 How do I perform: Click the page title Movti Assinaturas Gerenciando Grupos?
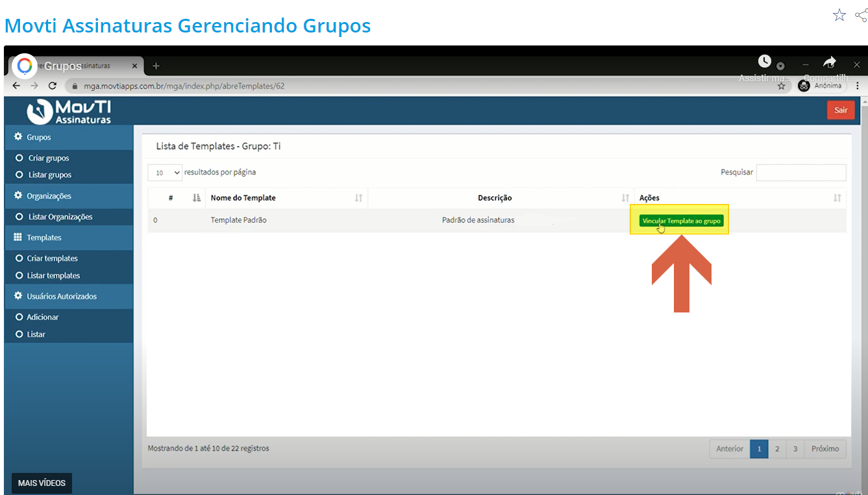[188, 25]
